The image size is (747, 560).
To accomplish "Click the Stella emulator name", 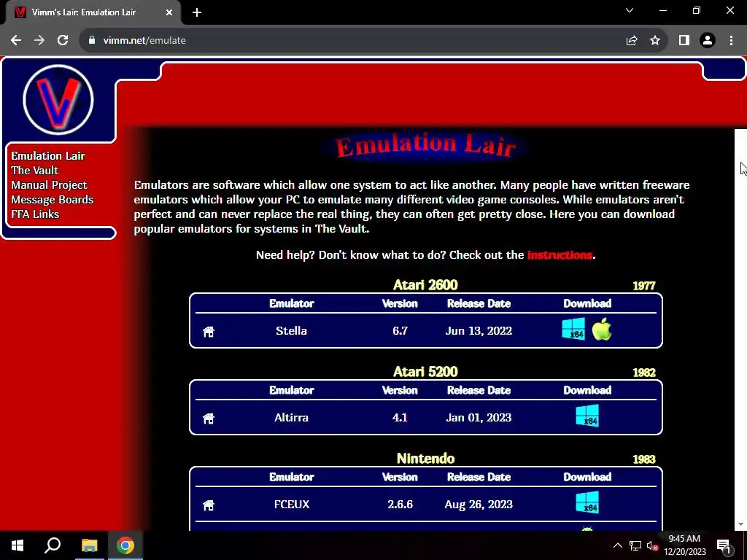I will (291, 330).
